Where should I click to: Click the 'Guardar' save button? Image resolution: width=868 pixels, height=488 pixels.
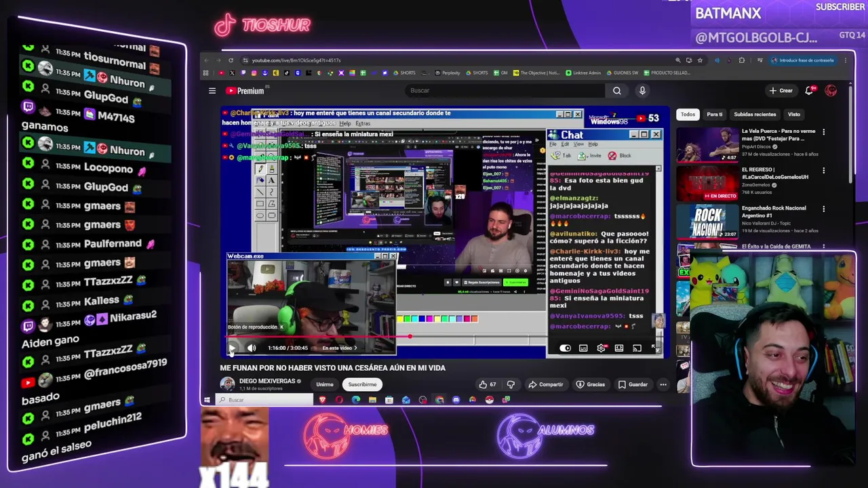[633, 384]
